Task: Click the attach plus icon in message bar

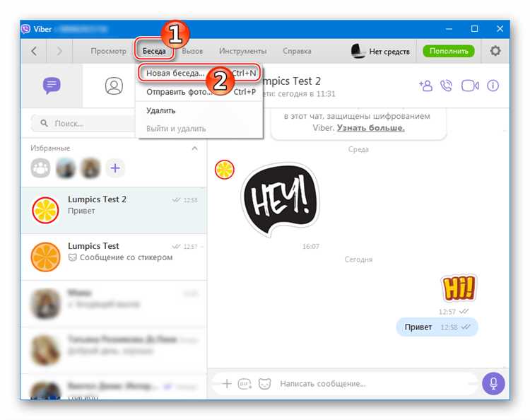Action: pos(226,383)
